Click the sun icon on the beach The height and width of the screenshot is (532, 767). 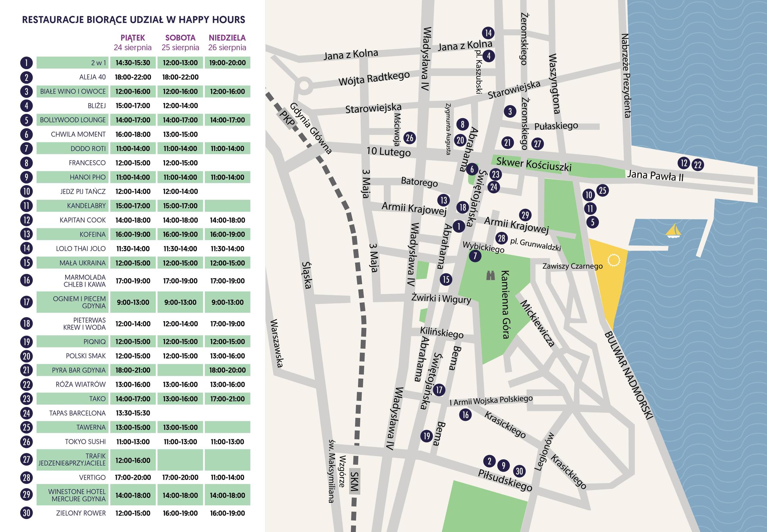point(614,260)
